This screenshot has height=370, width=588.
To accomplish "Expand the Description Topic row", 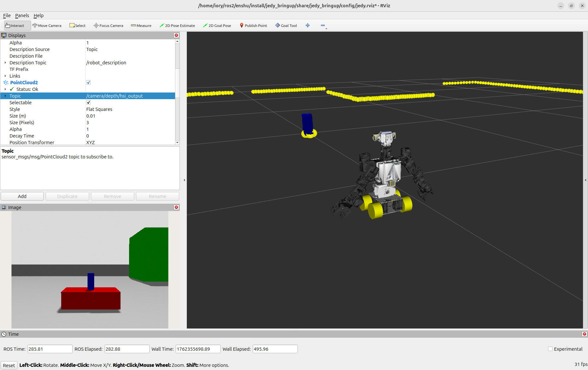I will tap(5, 63).
